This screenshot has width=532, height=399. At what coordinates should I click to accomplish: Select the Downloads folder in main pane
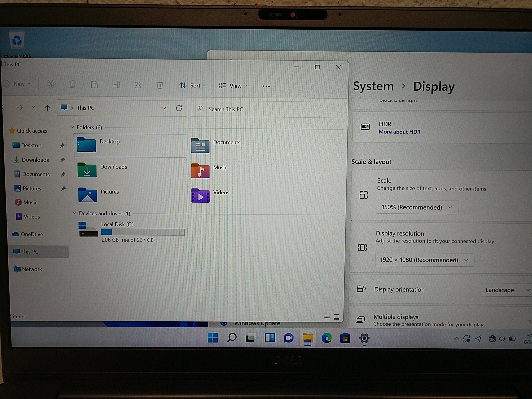pyautogui.click(x=102, y=170)
